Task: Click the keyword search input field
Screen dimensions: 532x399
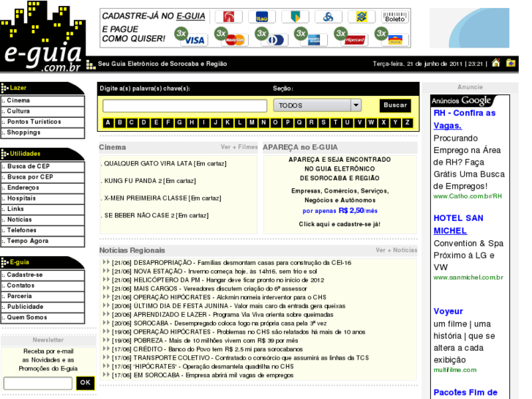Action: coord(185,105)
